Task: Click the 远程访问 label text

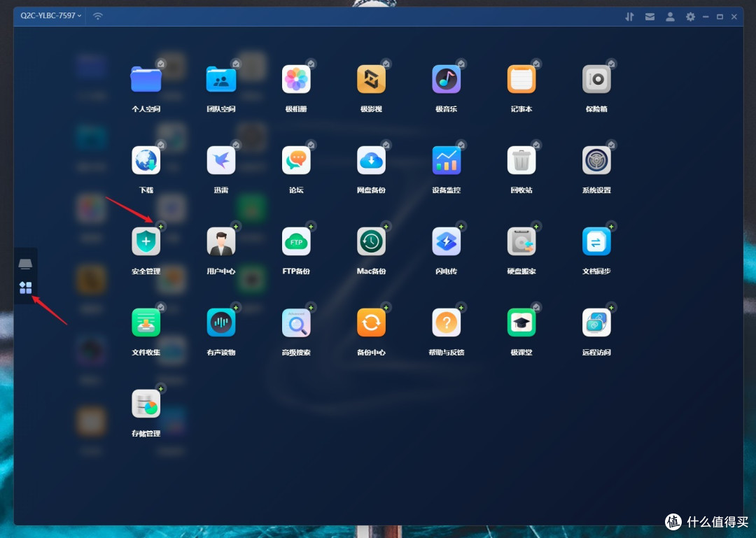Action: [597, 353]
